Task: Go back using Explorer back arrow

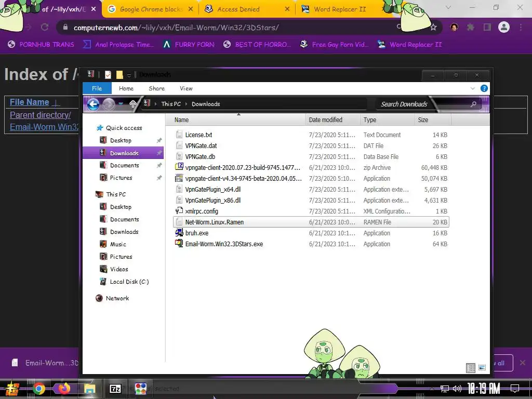Action: tap(94, 104)
